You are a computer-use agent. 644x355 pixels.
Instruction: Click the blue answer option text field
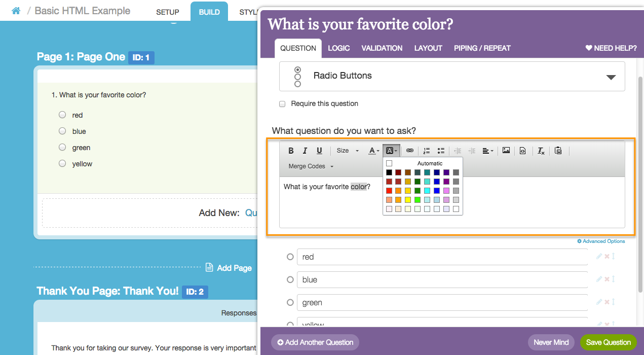pyautogui.click(x=442, y=280)
